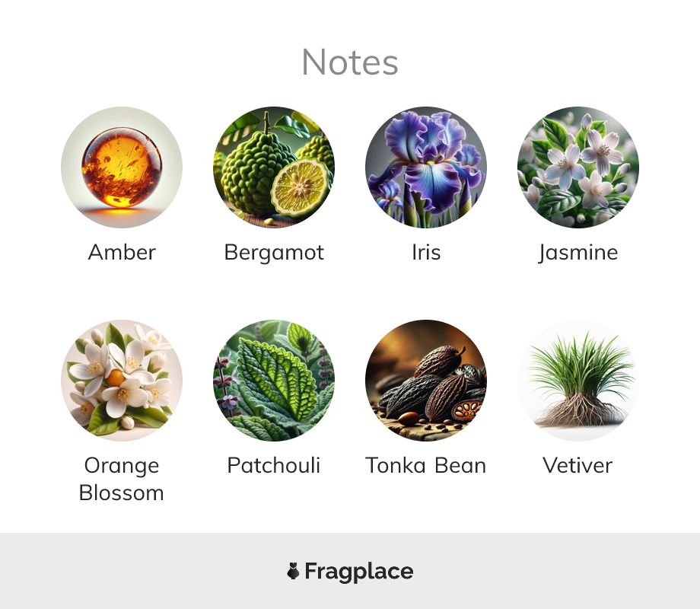The height and width of the screenshot is (609, 700).
Task: Click the Tonka Bean text label
Action: [x=426, y=466]
